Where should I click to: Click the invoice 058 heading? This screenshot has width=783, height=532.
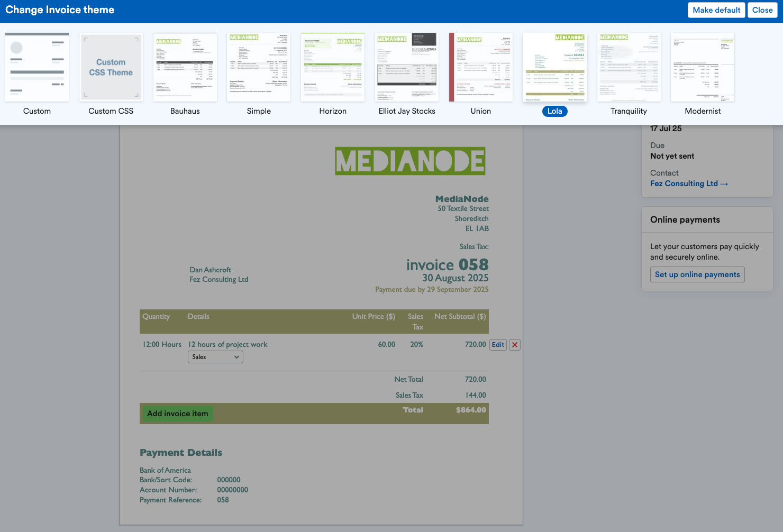[448, 264]
